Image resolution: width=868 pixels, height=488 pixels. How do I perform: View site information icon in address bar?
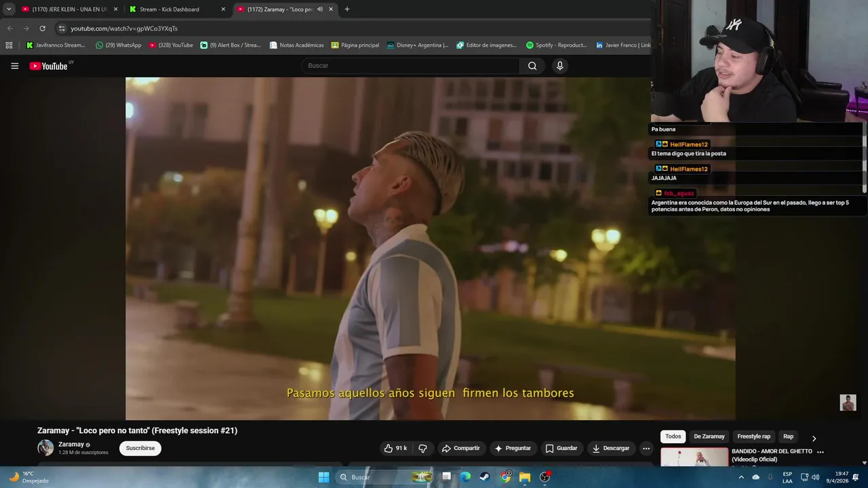[x=62, y=28]
